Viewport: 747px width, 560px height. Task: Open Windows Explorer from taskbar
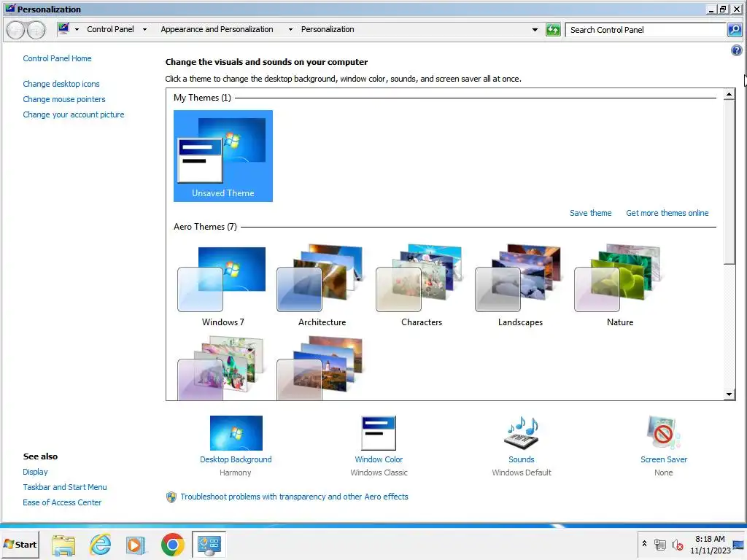click(64, 544)
